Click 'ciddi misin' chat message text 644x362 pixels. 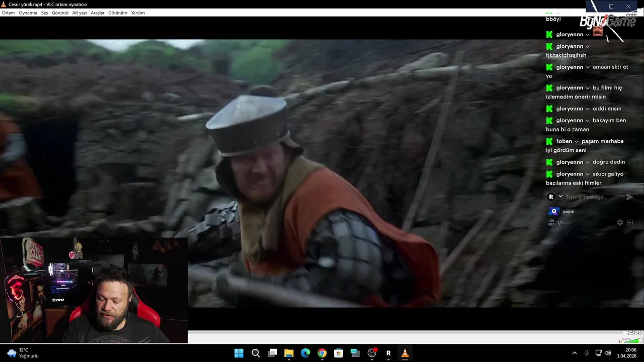(x=607, y=109)
